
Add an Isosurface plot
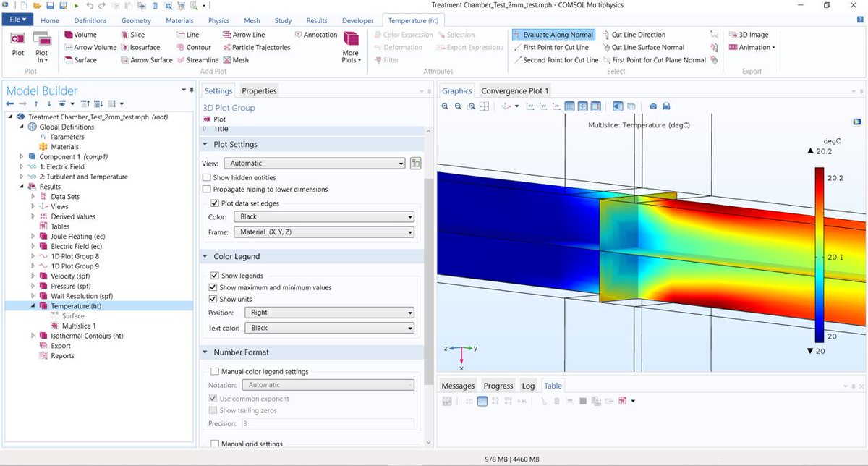click(x=140, y=47)
